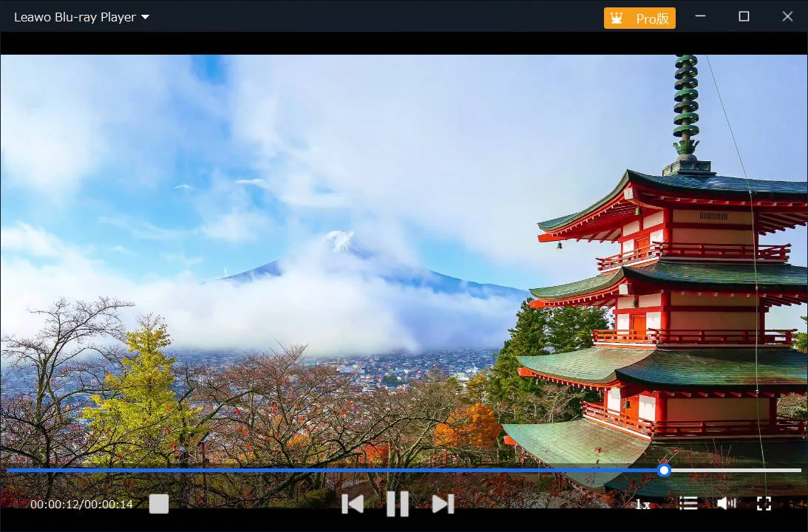
Task: Open the dropdown arrow next to Leawo Blu-ray Player
Action: 145,17
